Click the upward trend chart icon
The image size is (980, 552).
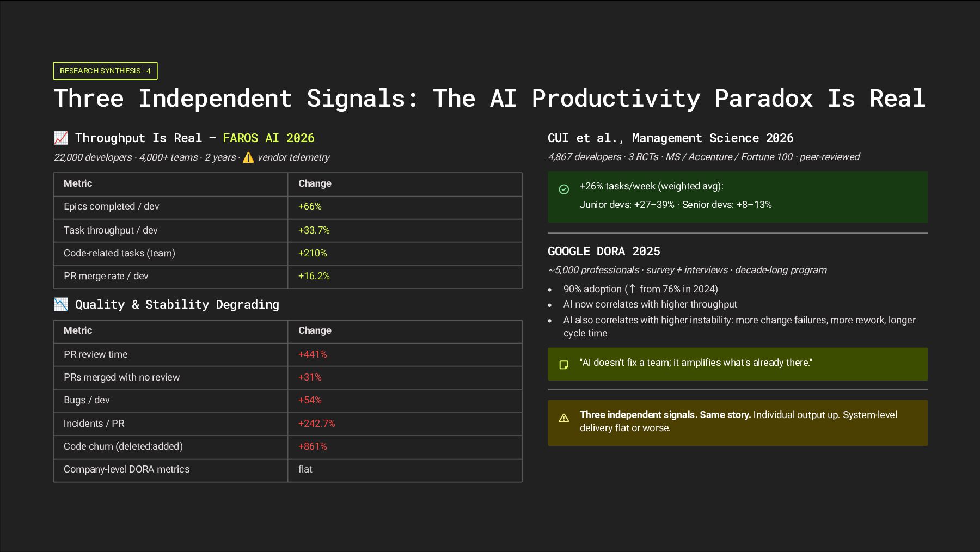(x=61, y=138)
